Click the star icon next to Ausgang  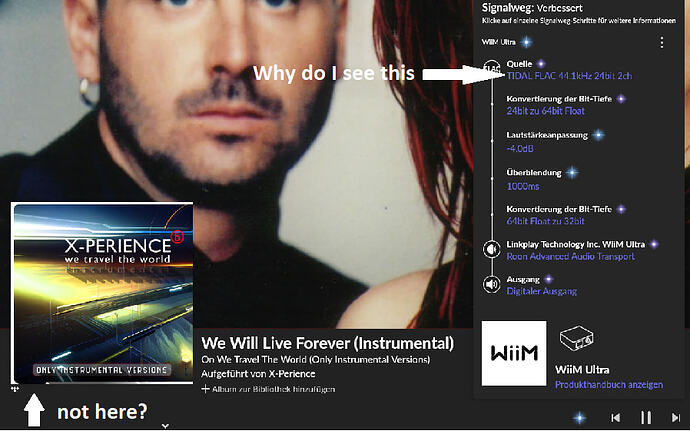tap(549, 279)
